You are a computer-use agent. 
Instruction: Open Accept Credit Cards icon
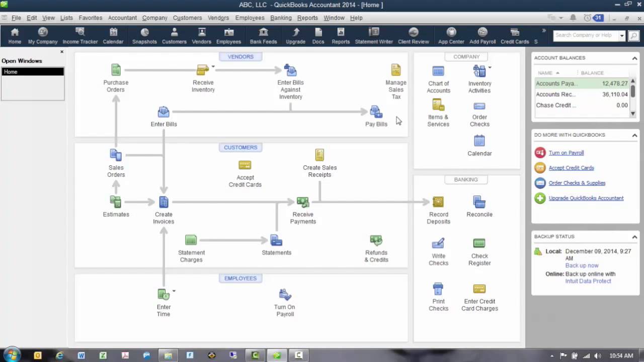tap(245, 165)
